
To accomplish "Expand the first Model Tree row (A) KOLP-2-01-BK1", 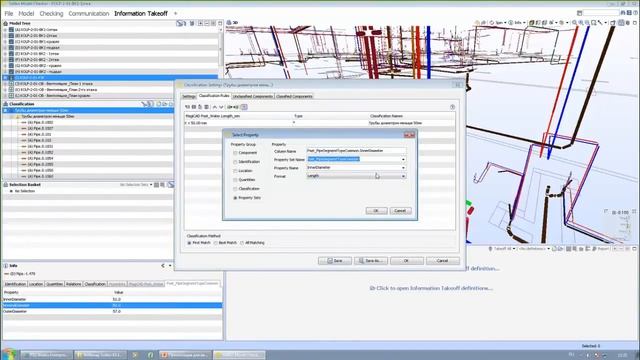I will [x=5, y=30].
